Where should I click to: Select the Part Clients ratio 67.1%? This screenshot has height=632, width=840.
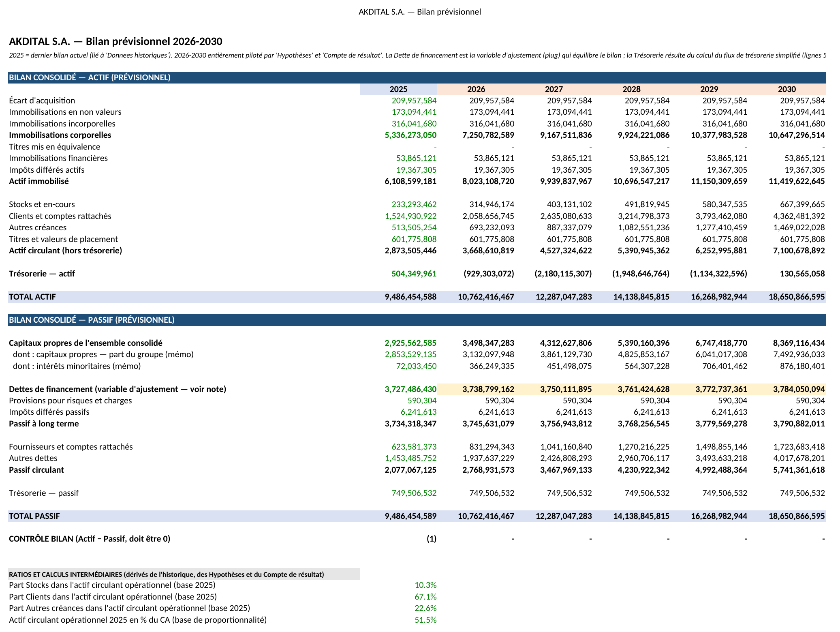pos(425,597)
